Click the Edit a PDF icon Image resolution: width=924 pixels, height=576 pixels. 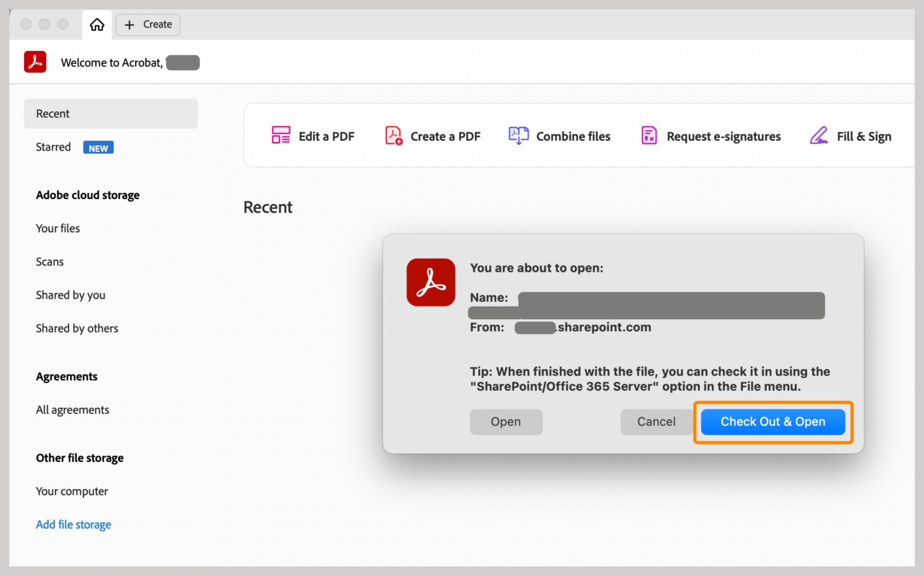coord(281,136)
